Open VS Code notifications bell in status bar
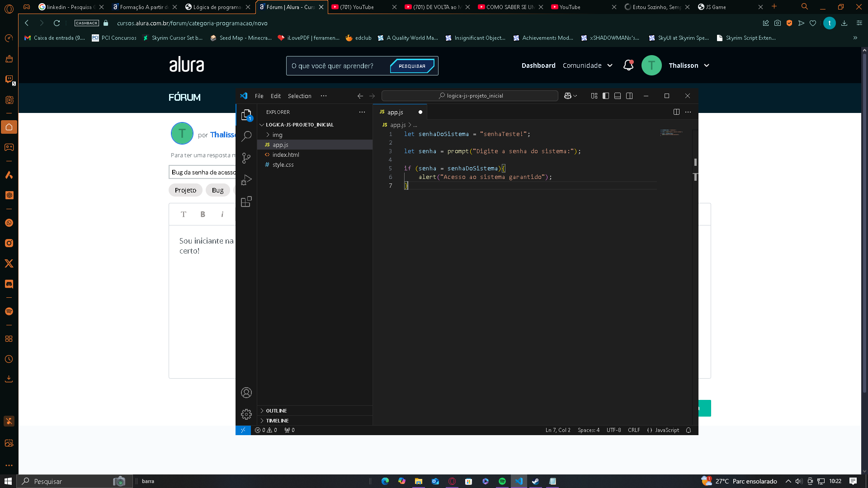This screenshot has height=488, width=868. (689, 430)
